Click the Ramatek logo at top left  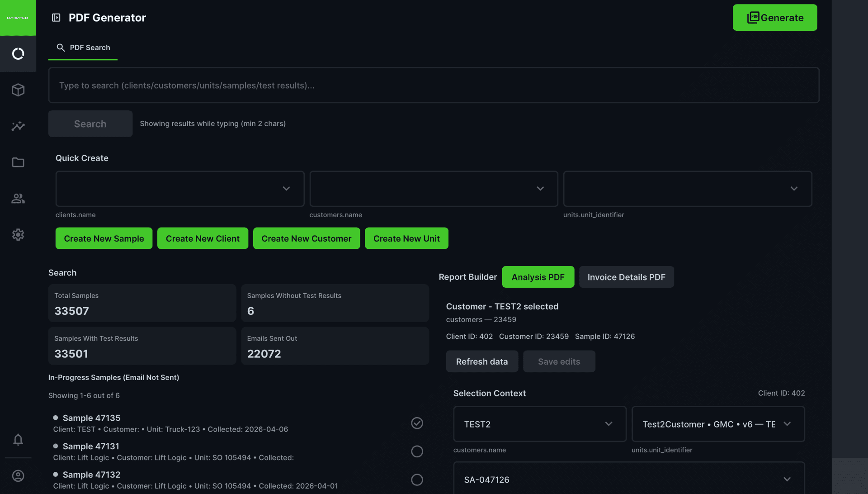tap(18, 18)
